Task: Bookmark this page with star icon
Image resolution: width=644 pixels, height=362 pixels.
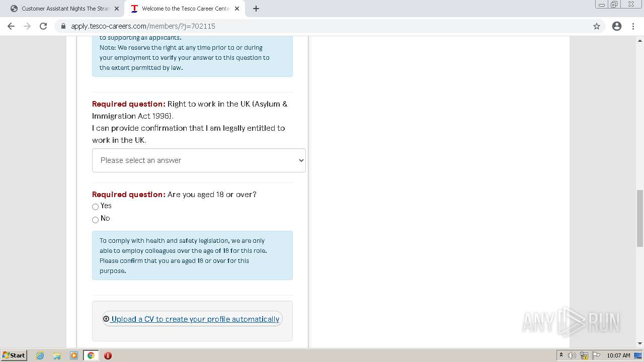Action: [597, 26]
